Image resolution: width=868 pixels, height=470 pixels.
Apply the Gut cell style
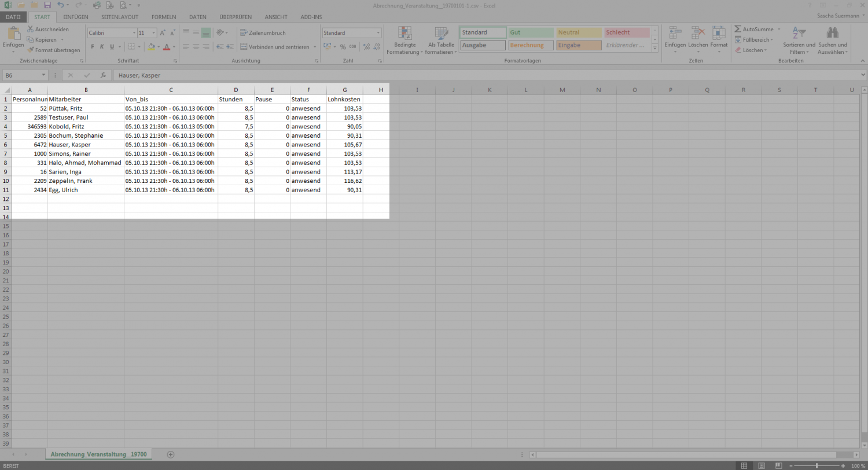click(x=531, y=32)
